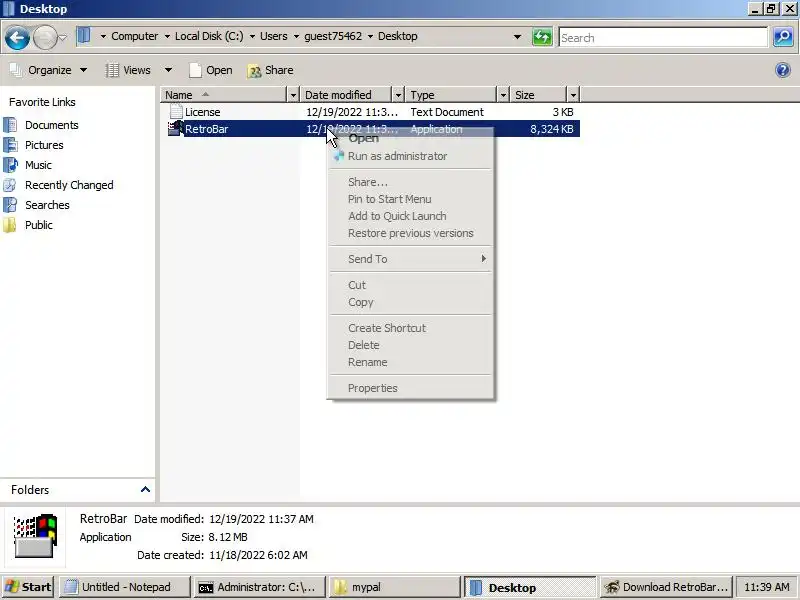The width and height of the screenshot is (800, 600).
Task: Click the blue Help icon
Action: 783,70
